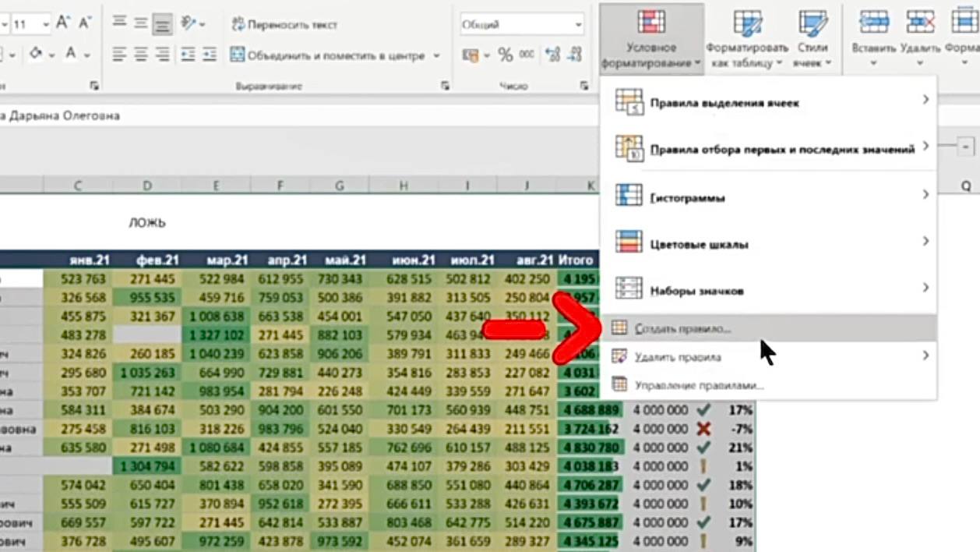Select cell with value 955 535
The image size is (980, 552).
146,298
